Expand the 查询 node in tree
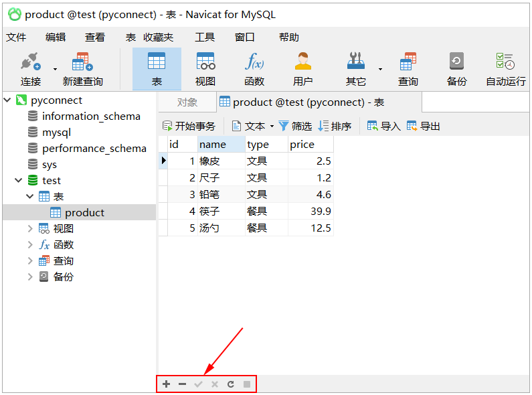The width and height of the screenshot is (532, 395). pyautogui.click(x=30, y=260)
